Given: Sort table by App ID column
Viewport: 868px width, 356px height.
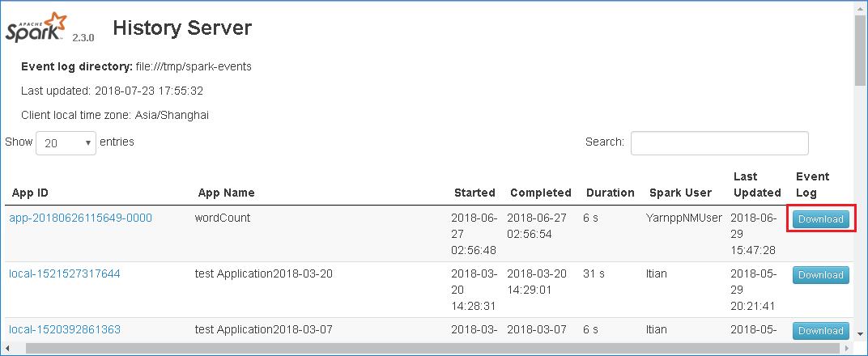Looking at the screenshot, I should tap(31, 193).
